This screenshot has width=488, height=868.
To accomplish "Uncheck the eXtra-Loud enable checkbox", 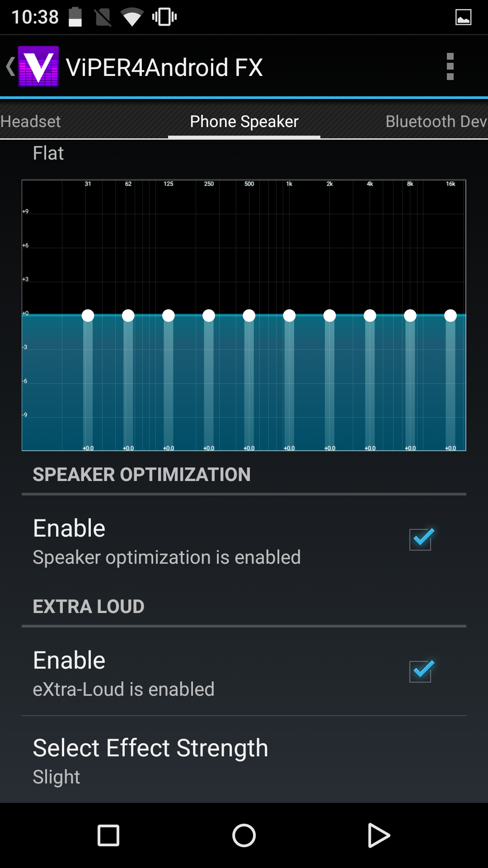I will (x=421, y=671).
